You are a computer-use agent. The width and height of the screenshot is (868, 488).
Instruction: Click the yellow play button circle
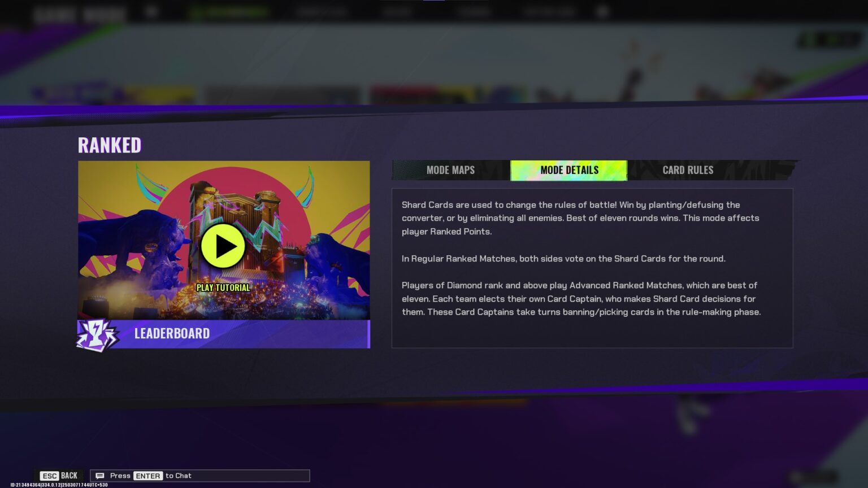(223, 246)
